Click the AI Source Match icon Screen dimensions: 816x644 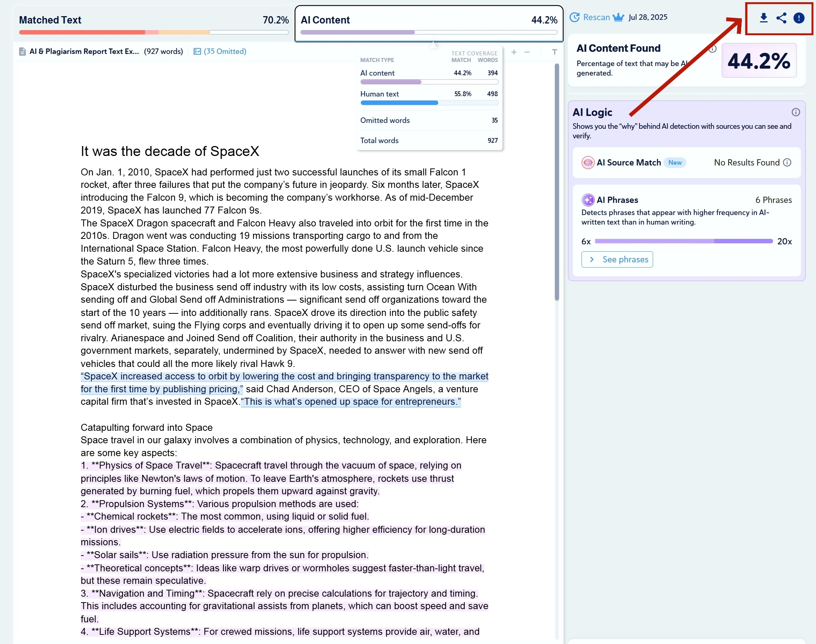[588, 163]
